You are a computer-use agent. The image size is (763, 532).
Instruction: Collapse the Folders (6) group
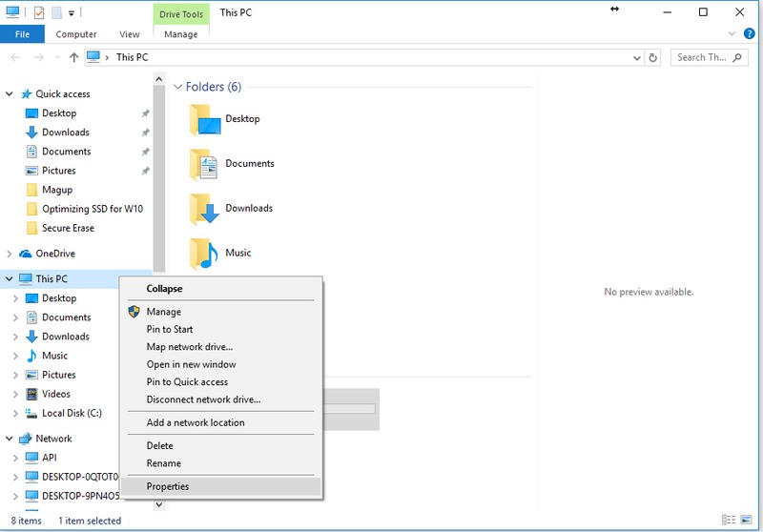pos(177,87)
